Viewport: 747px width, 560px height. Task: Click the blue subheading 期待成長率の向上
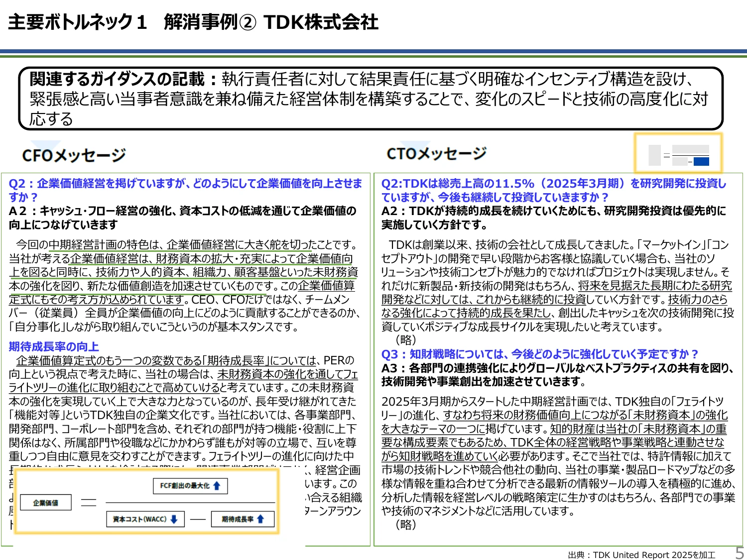[x=54, y=346]
